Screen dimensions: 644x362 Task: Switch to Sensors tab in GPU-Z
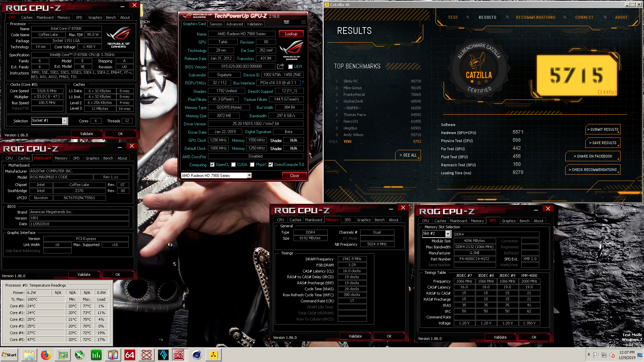216,24
